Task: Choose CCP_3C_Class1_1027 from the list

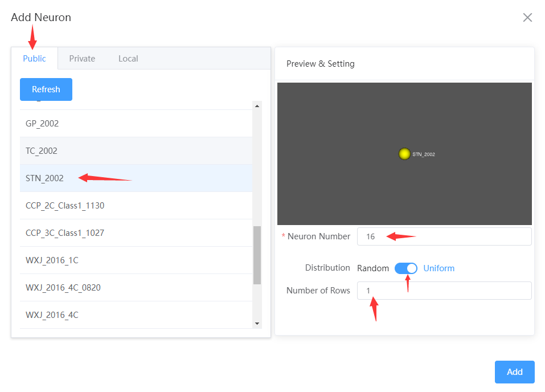Action: (136, 232)
